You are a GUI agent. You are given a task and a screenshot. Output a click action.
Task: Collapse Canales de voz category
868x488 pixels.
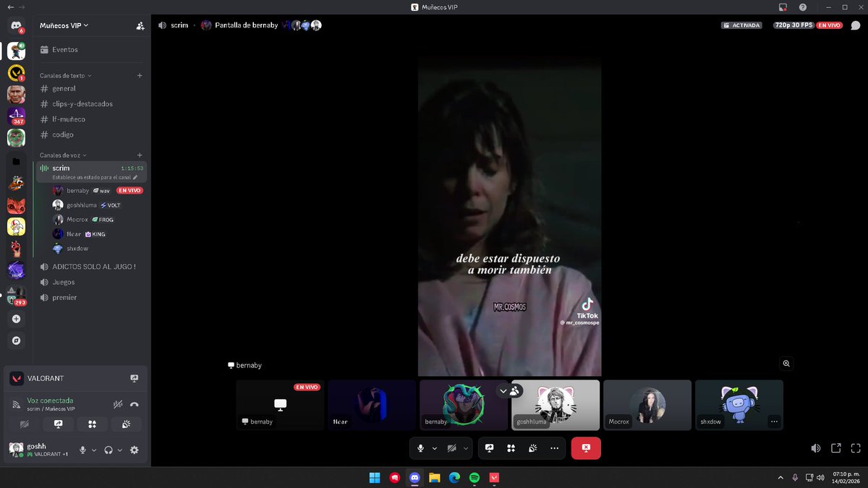click(x=63, y=155)
